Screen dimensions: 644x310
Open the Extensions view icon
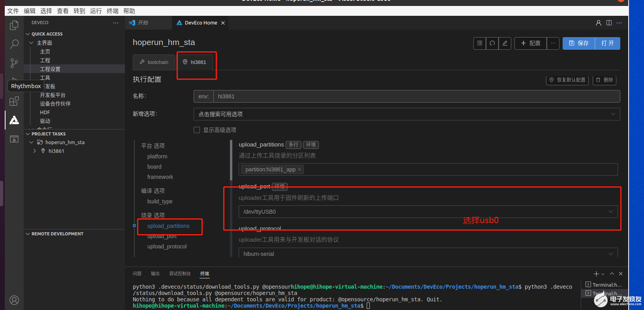coord(14,101)
